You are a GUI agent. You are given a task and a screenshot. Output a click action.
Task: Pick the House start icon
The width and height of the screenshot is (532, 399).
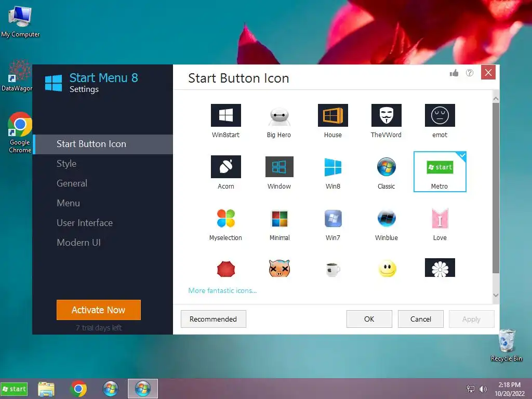pos(332,121)
